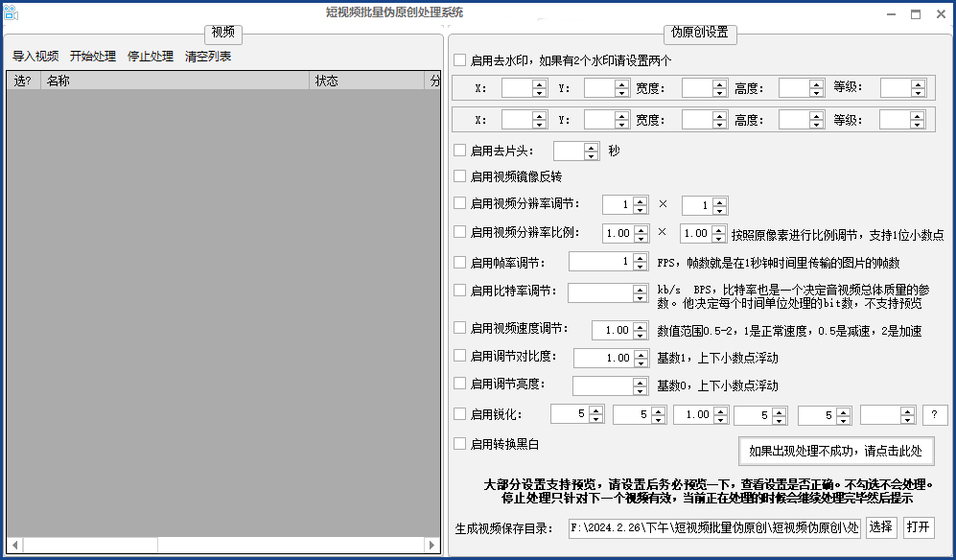Toggle 启用视频镜像反转 checkbox
The image size is (956, 560).
[x=459, y=176]
